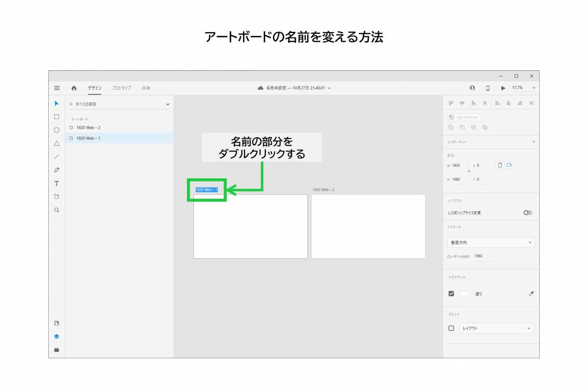Screen dimensions: 588x391
Task: Click the Add boolean operation icon
Action: 451,127
